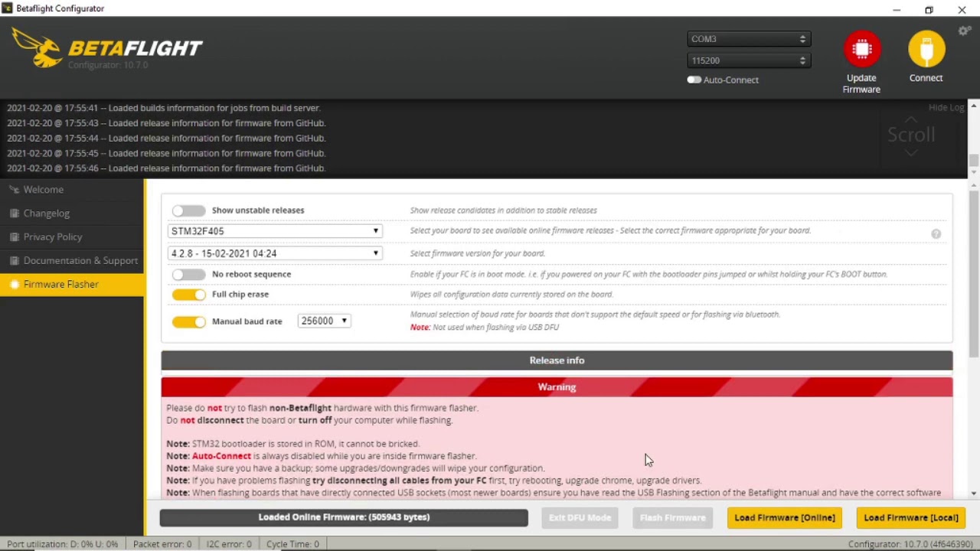Viewport: 980px width, 551px height.
Task: Click the Scroll log control
Action: click(x=911, y=135)
